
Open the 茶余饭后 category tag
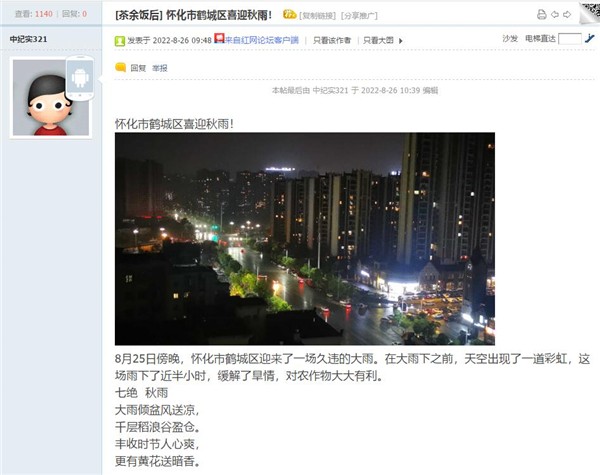coord(139,15)
